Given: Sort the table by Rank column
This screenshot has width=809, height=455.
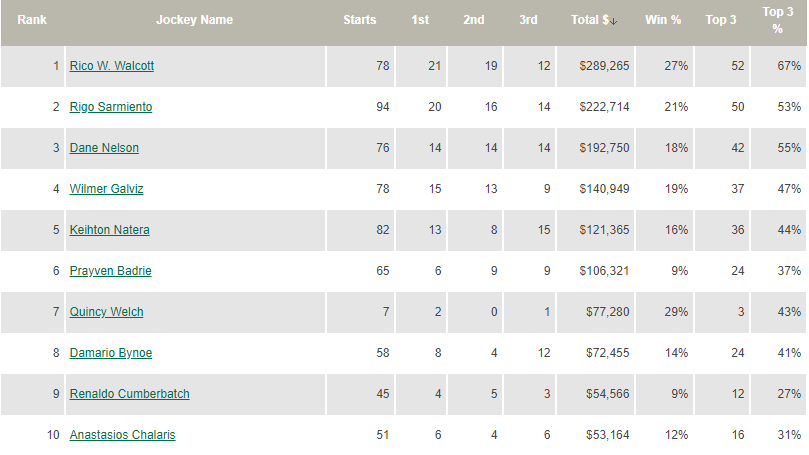Looking at the screenshot, I should (x=32, y=19).
